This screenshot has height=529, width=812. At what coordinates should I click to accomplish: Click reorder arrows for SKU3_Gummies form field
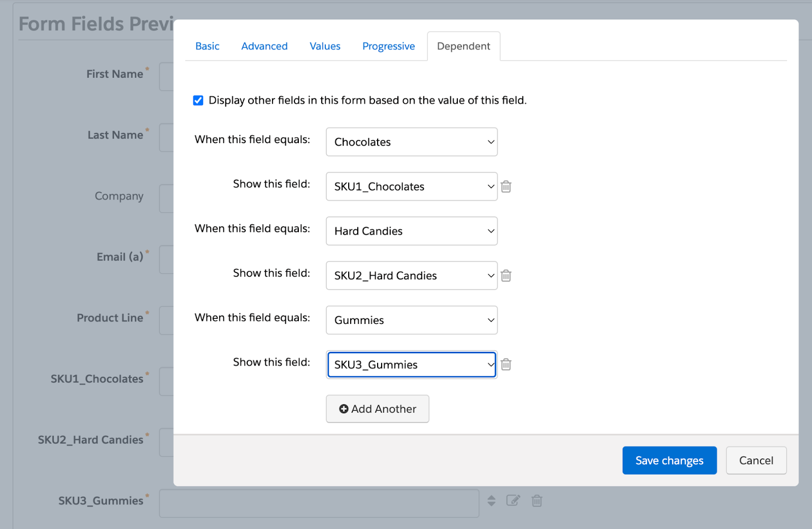[x=491, y=501]
